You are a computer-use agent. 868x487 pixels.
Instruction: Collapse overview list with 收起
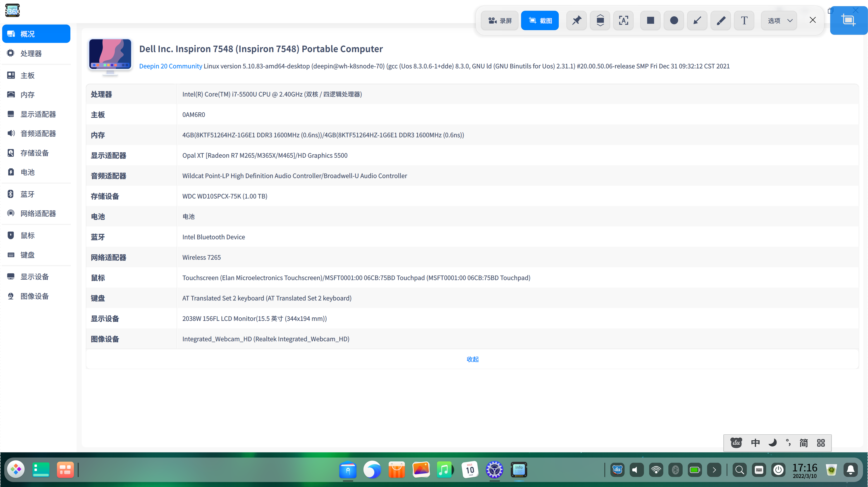tap(472, 359)
